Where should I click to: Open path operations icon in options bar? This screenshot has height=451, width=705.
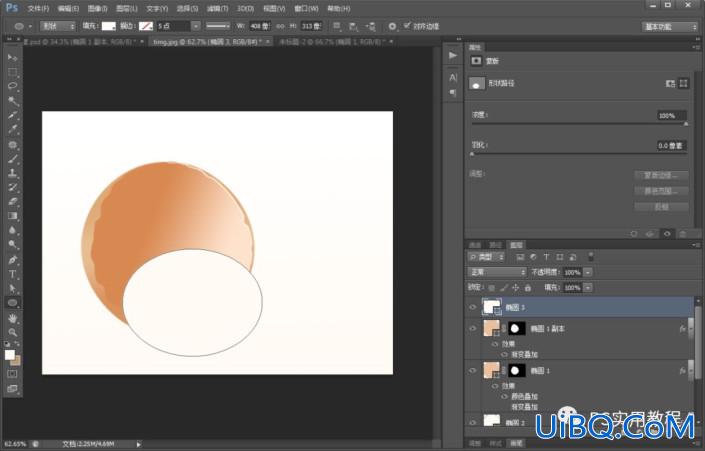tap(337, 27)
